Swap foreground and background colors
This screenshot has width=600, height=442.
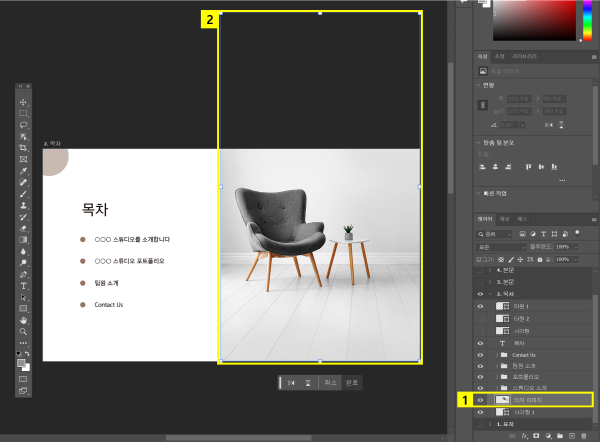[x=27, y=353]
